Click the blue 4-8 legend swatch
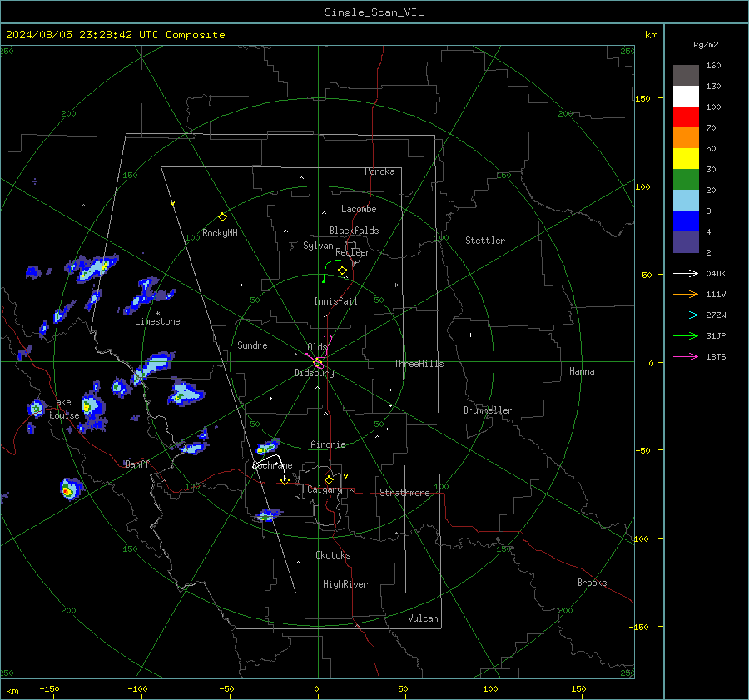 [x=686, y=221]
